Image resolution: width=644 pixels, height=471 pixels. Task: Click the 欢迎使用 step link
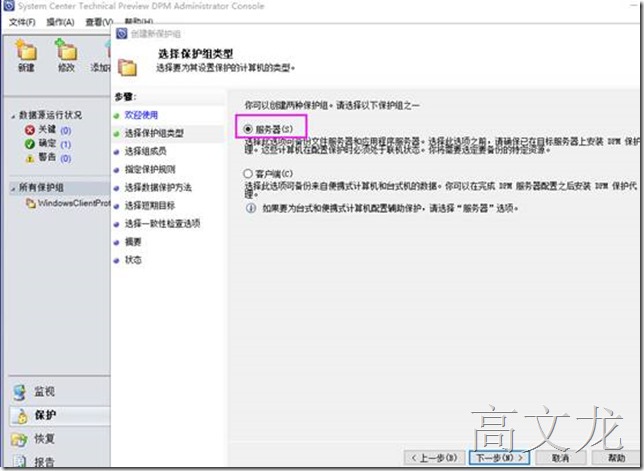(141, 115)
